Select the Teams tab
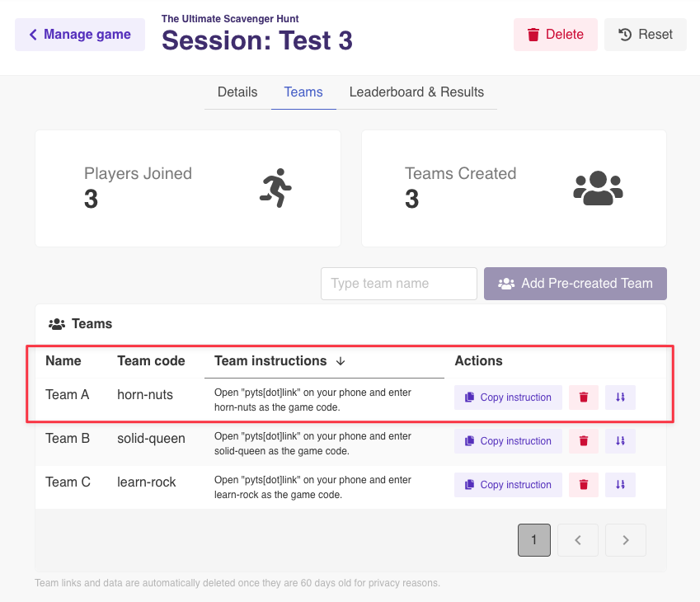The width and height of the screenshot is (700, 602). 303,92
